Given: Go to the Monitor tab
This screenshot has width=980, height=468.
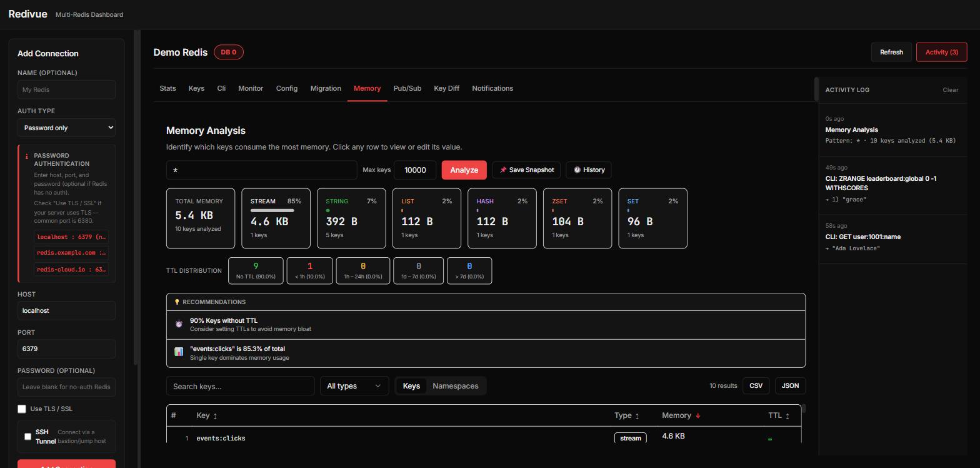Looking at the screenshot, I should [x=251, y=88].
